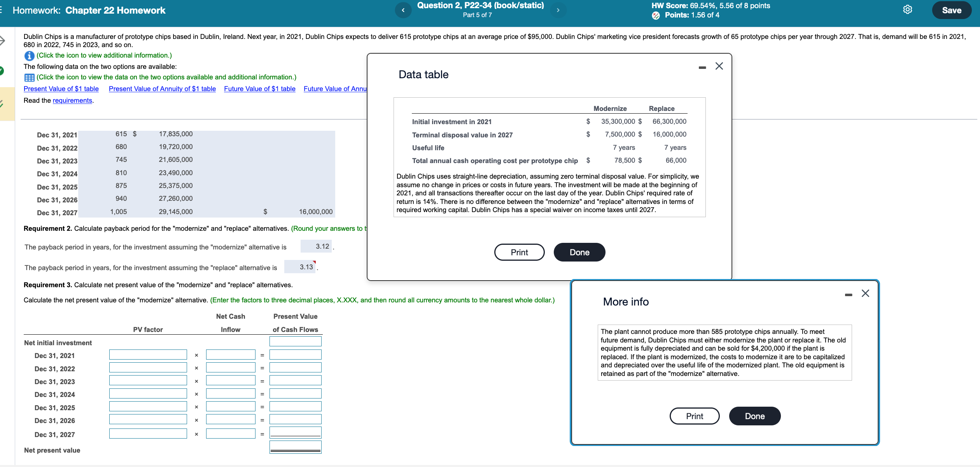Navigate to the previous question part chevron
Viewport: 980px width, 467px height.
tap(403, 10)
